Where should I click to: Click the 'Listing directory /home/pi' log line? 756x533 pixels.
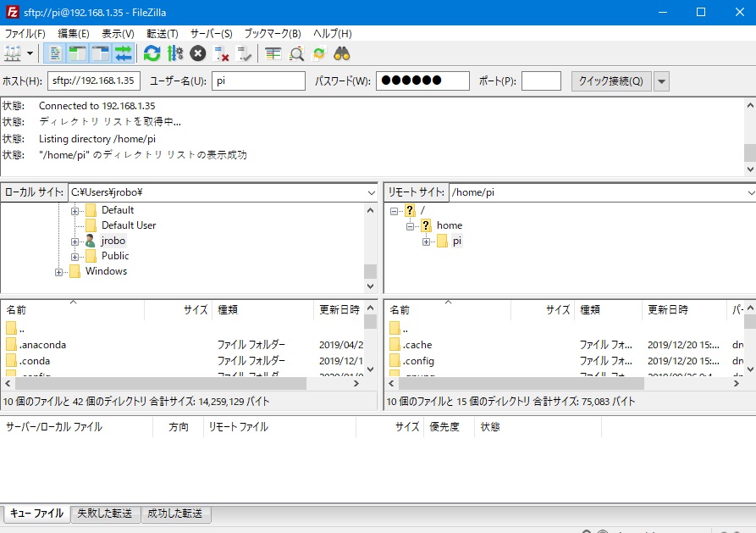97,139
